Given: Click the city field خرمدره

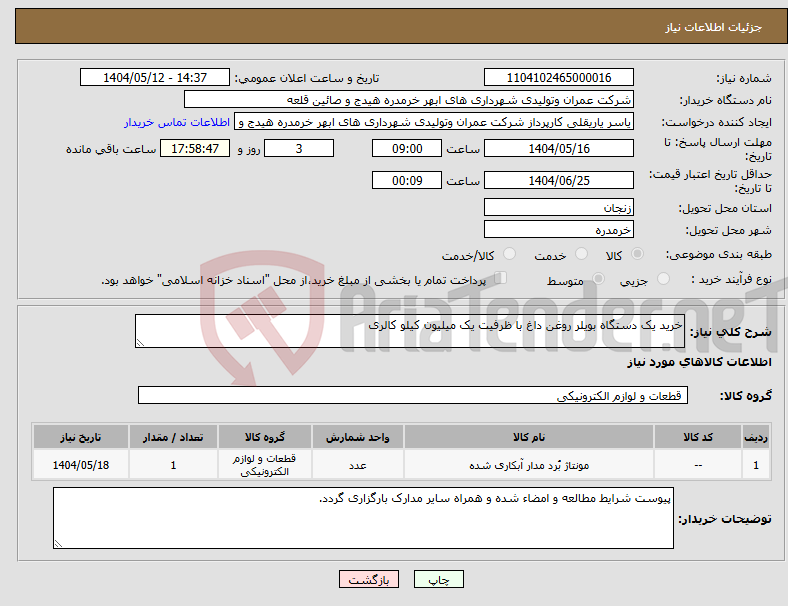Looking at the screenshot, I should coord(558,229).
